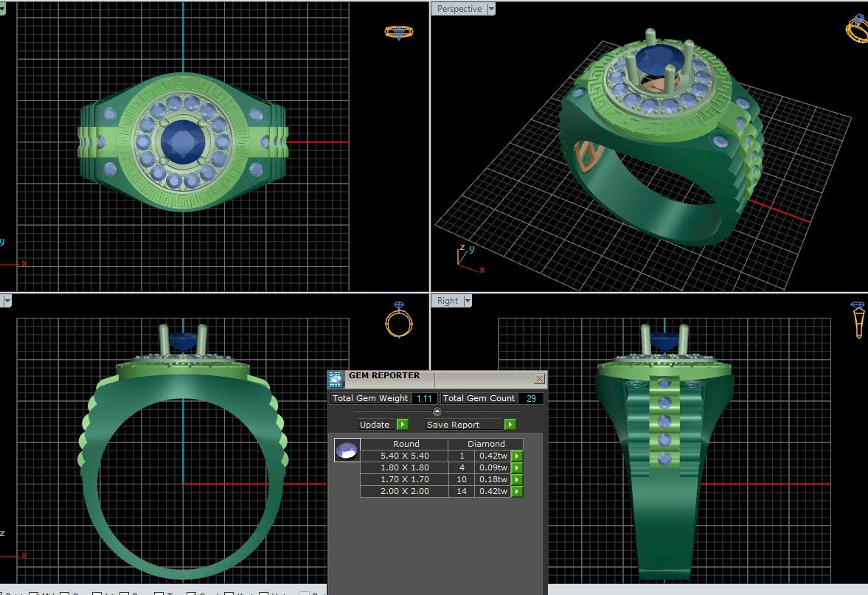The height and width of the screenshot is (595, 868).
Task: Click the Update button label
Action: coord(375,425)
